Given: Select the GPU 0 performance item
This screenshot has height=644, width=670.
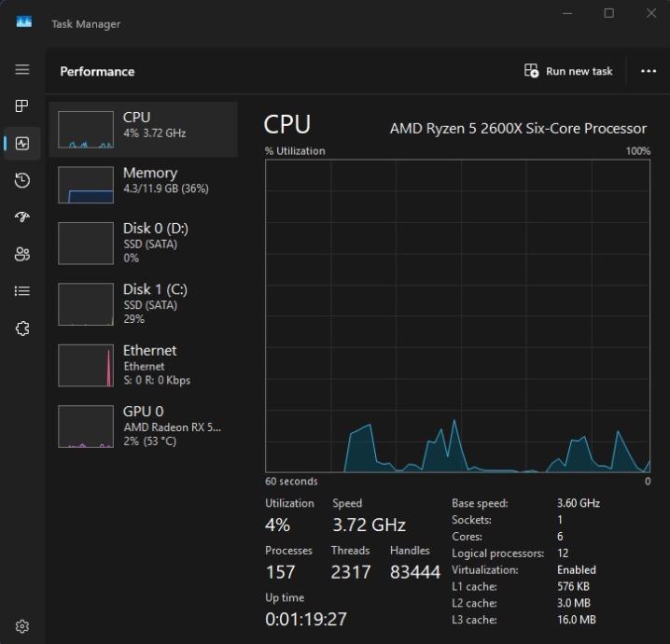Looking at the screenshot, I should click(143, 427).
